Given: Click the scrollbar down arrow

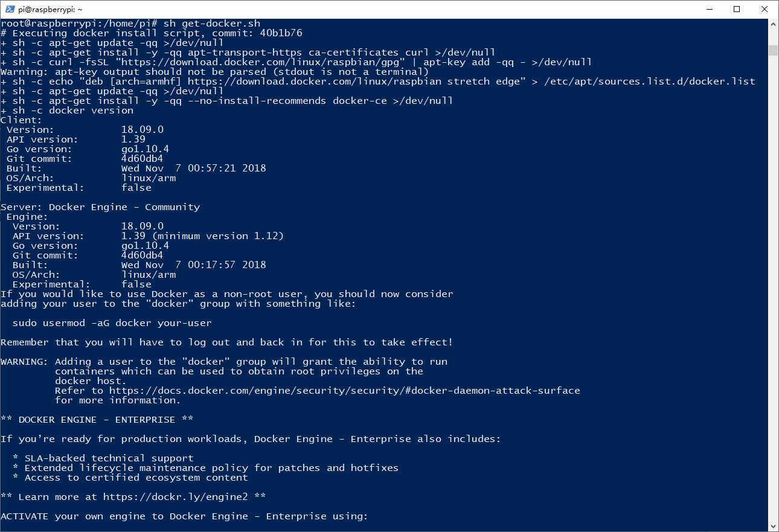Looking at the screenshot, I should (x=773, y=527).
